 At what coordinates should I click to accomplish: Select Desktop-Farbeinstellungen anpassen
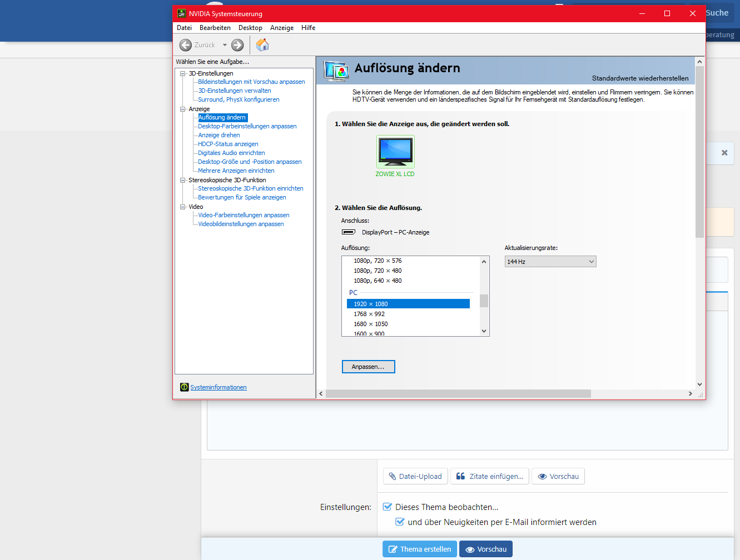coord(247,126)
